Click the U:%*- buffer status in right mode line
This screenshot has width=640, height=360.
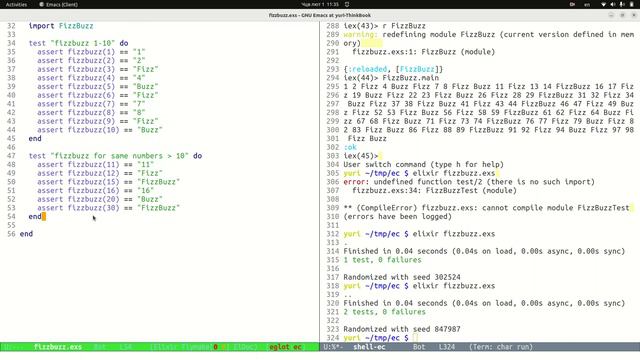pos(333,347)
